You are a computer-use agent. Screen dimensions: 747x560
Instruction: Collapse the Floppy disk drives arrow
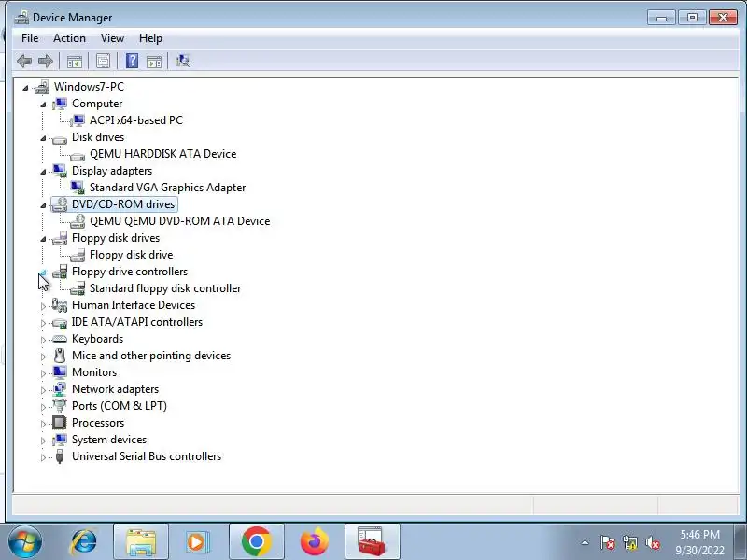(x=43, y=239)
